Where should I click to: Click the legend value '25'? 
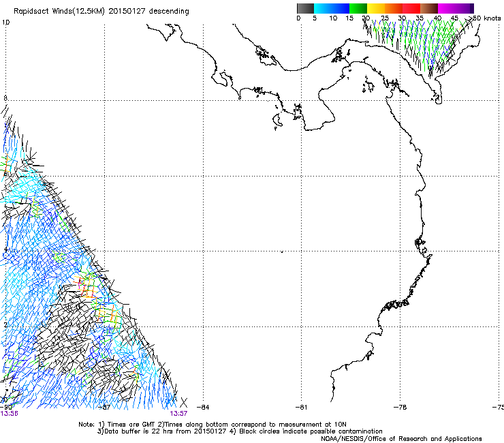tap(385, 18)
